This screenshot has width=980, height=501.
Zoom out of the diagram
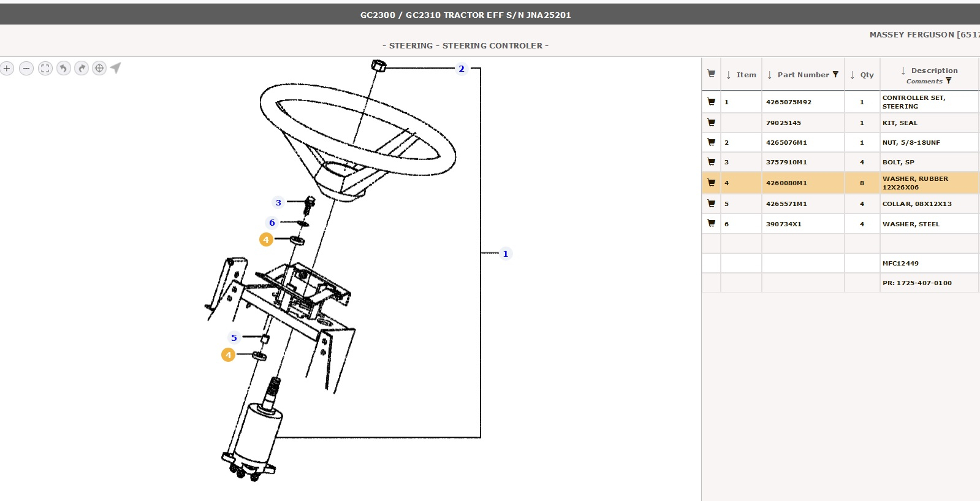tap(26, 68)
